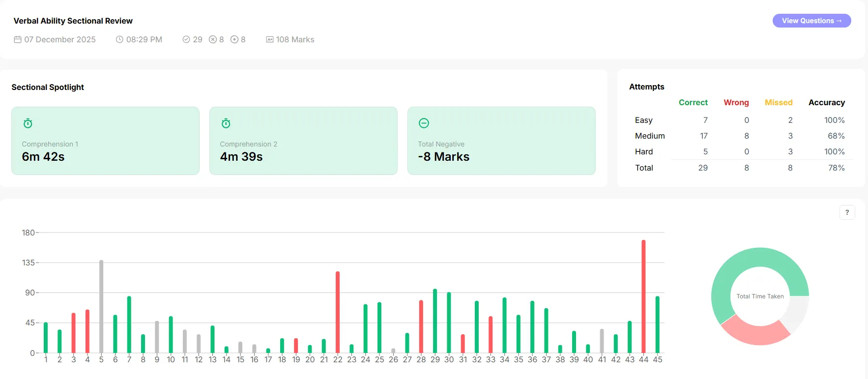Click the light gray segment of donut chart
The image size is (868, 379).
tap(798, 313)
